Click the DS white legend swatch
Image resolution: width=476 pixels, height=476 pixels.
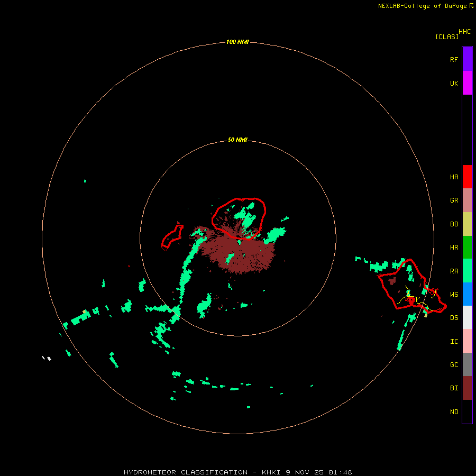[x=467, y=317]
